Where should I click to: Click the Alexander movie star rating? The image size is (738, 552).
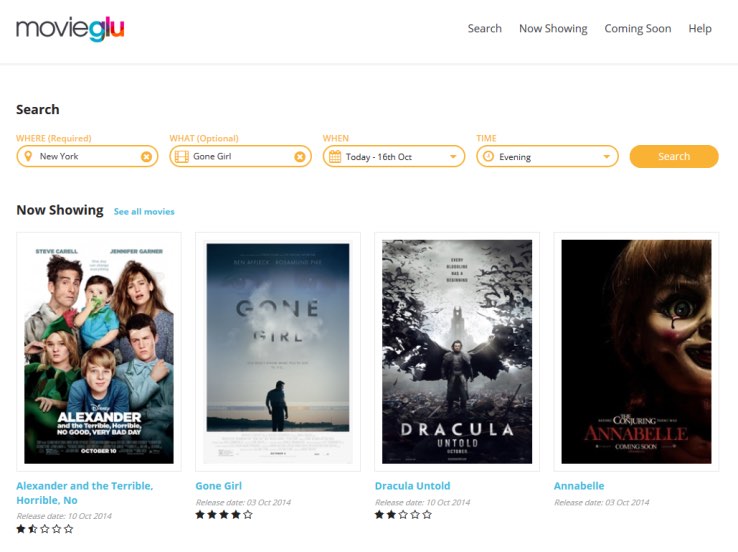click(45, 529)
